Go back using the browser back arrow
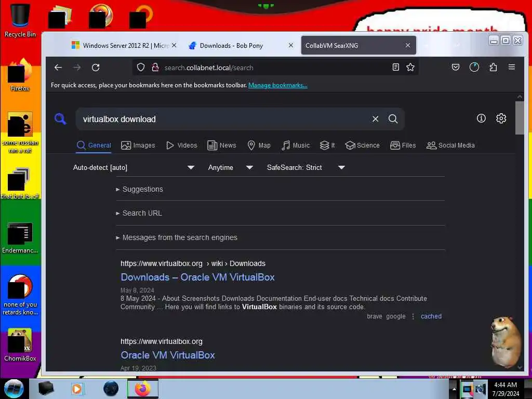532x399 pixels. tap(58, 68)
